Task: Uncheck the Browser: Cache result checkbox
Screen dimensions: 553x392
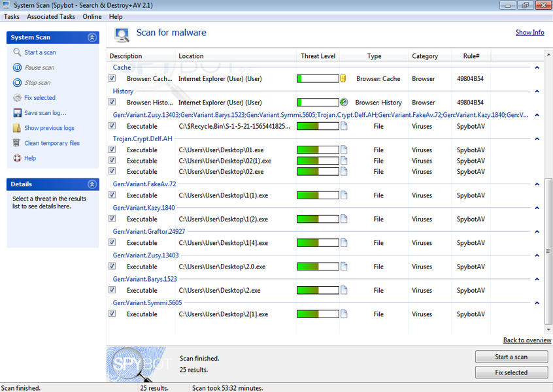Action: pyautogui.click(x=112, y=78)
